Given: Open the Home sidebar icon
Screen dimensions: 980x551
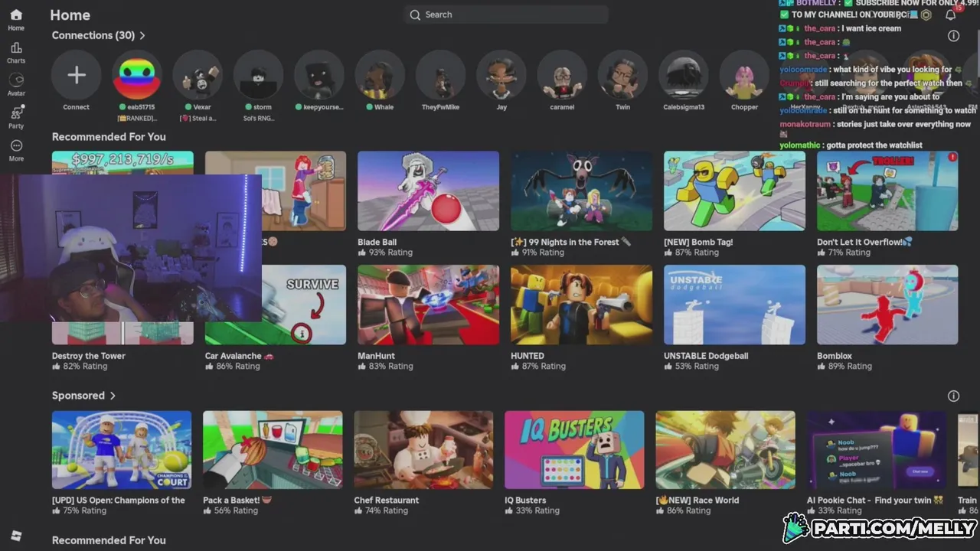Looking at the screenshot, I should click(16, 20).
